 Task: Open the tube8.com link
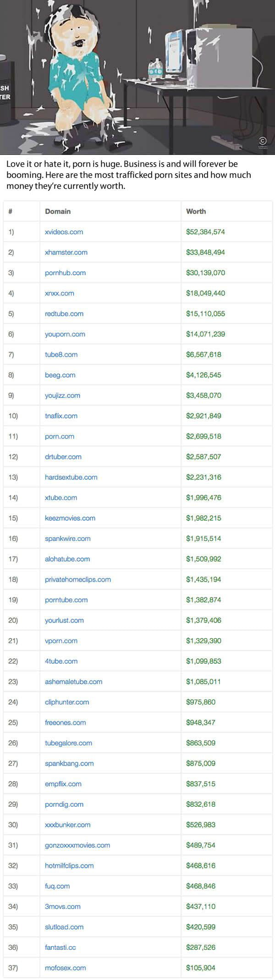coord(61,354)
